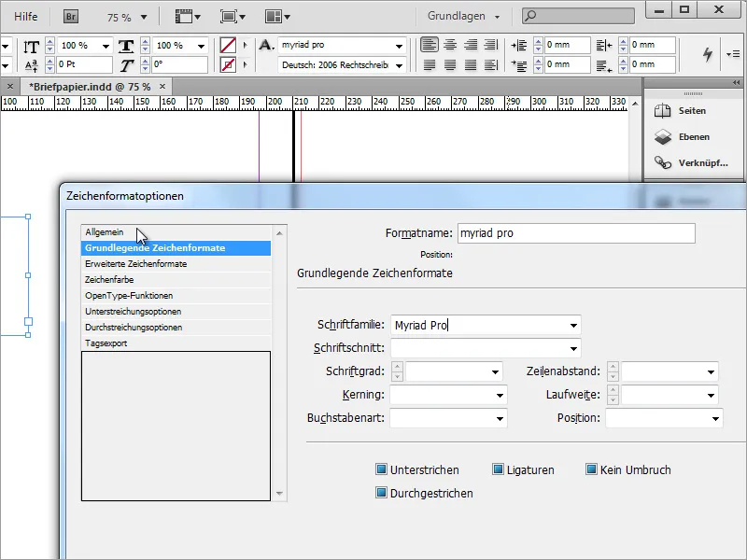Screen dimensions: 747x560
Task: Switch to the Briefpapier.indd document tab
Action: pyautogui.click(x=90, y=87)
